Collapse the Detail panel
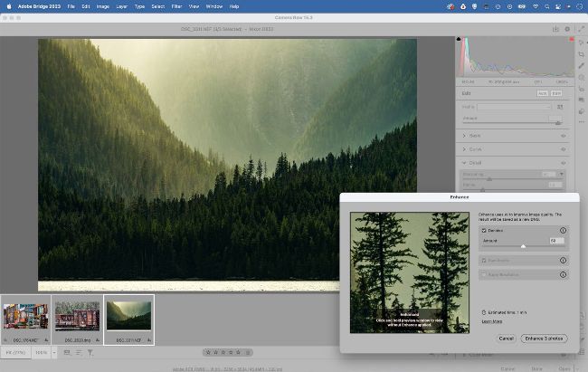 (x=464, y=163)
